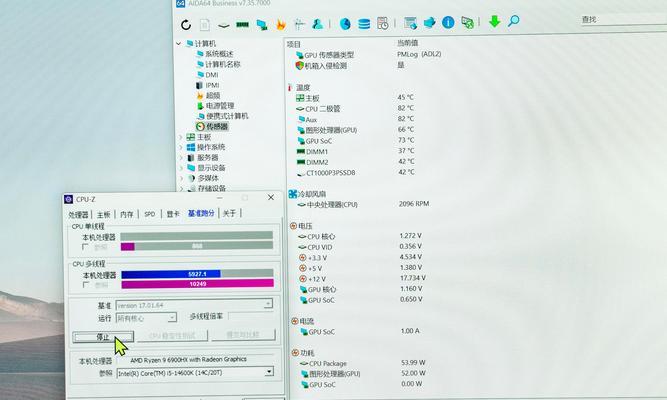Click the 停止 button in CPU-Z
The image size is (667, 400).
click(x=103, y=337)
